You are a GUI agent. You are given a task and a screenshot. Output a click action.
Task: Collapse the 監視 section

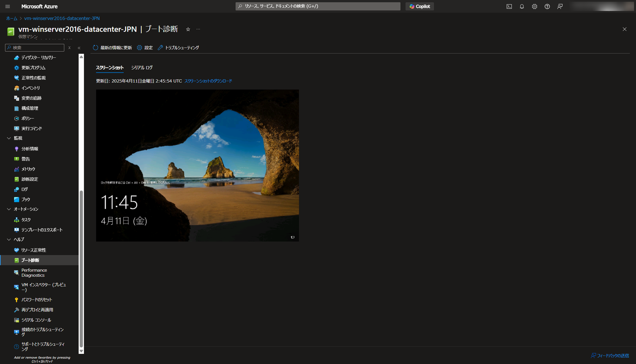point(9,138)
